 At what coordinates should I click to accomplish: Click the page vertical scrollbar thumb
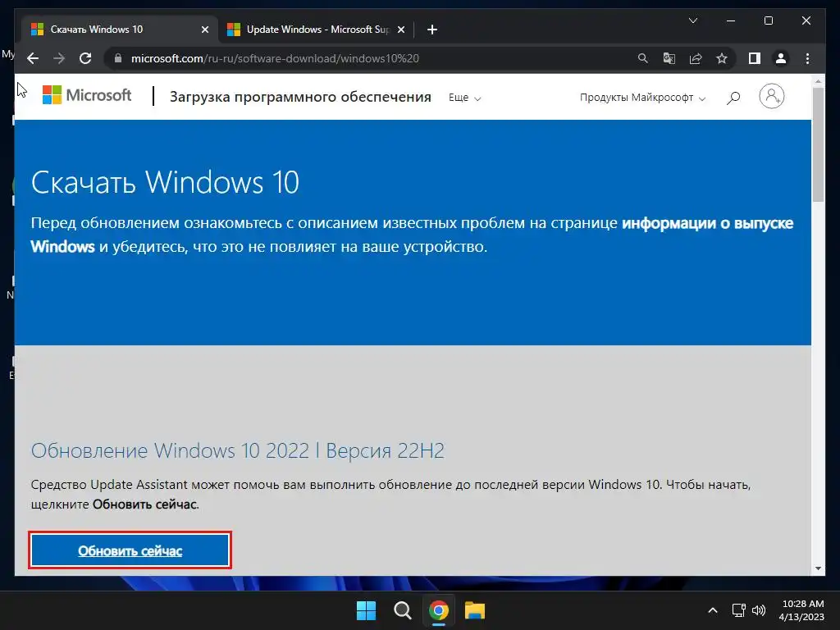click(x=818, y=144)
